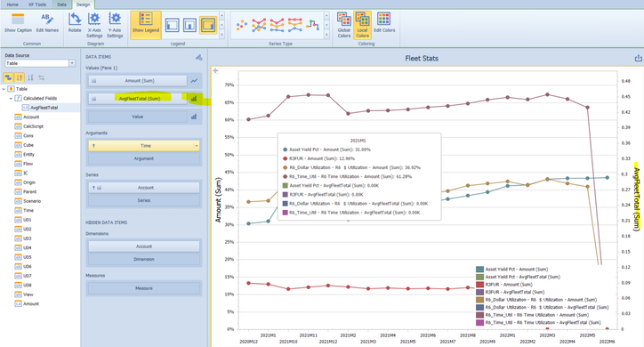Select the first legend position option
Screen dimensions: 644x347
[172, 25]
